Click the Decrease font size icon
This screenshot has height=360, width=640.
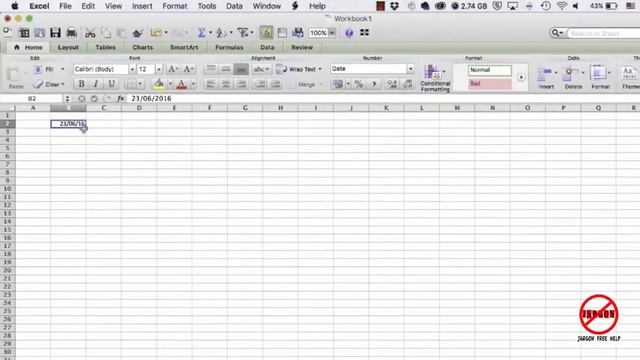(x=188, y=69)
